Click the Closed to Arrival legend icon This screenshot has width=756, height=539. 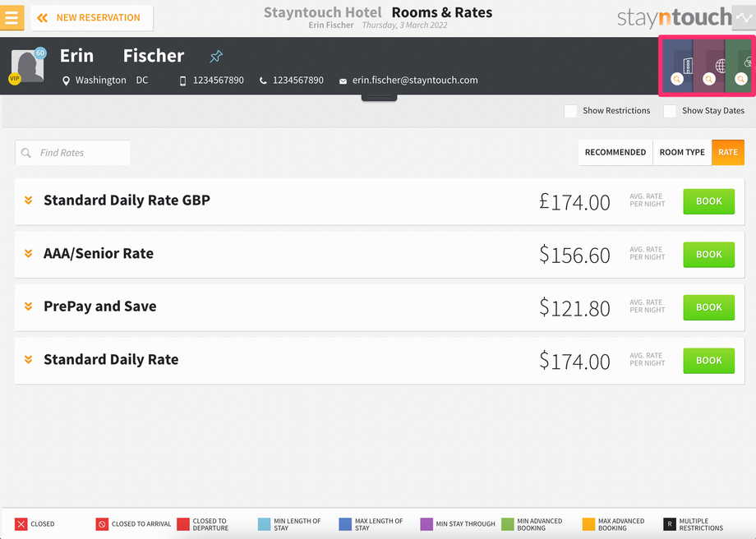tap(102, 524)
